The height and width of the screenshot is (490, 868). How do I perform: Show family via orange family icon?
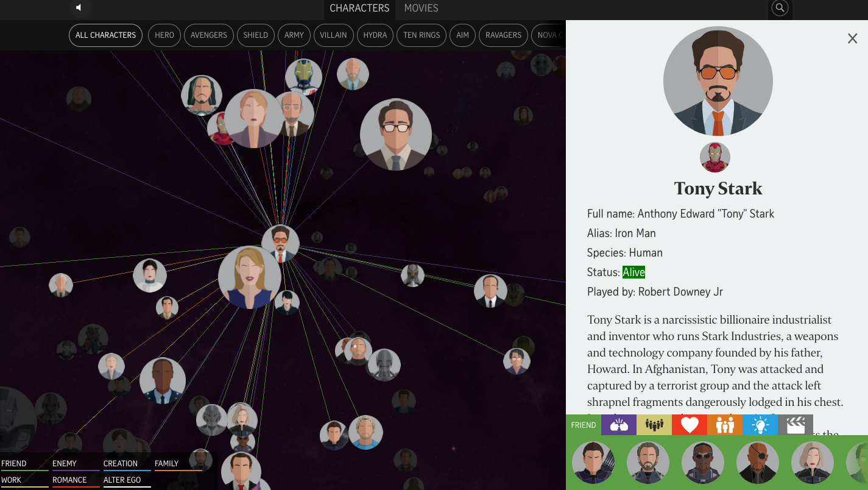pos(725,425)
